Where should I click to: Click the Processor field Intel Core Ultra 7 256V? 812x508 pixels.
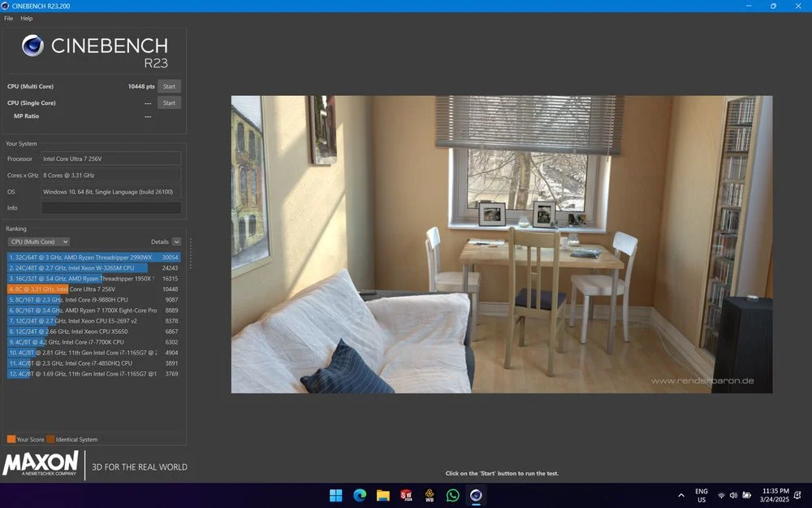[111, 158]
